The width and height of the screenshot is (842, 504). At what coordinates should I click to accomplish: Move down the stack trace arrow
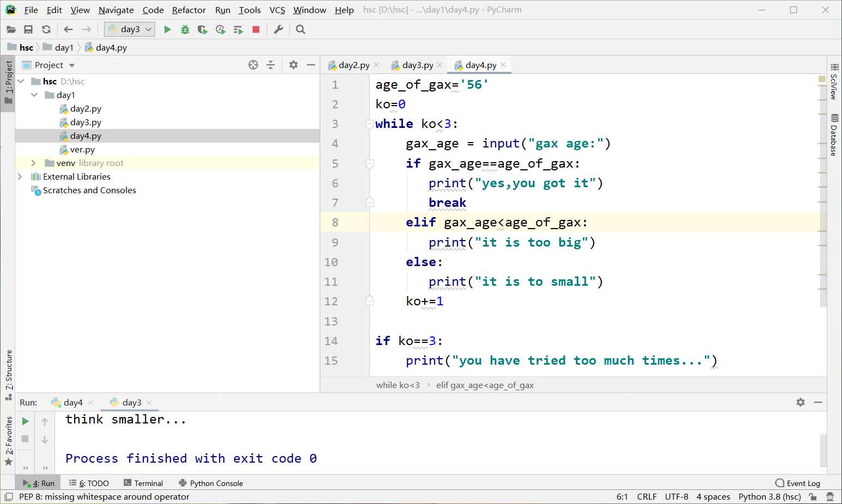[45, 439]
